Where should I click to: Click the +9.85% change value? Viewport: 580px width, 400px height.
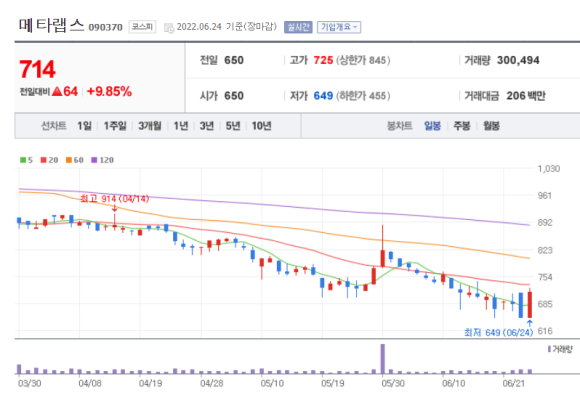tap(109, 91)
